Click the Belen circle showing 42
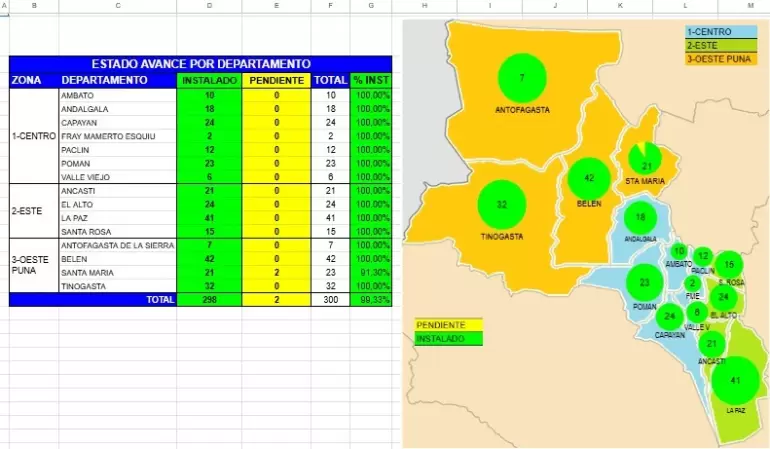This screenshot has height=449, width=770. [589, 178]
